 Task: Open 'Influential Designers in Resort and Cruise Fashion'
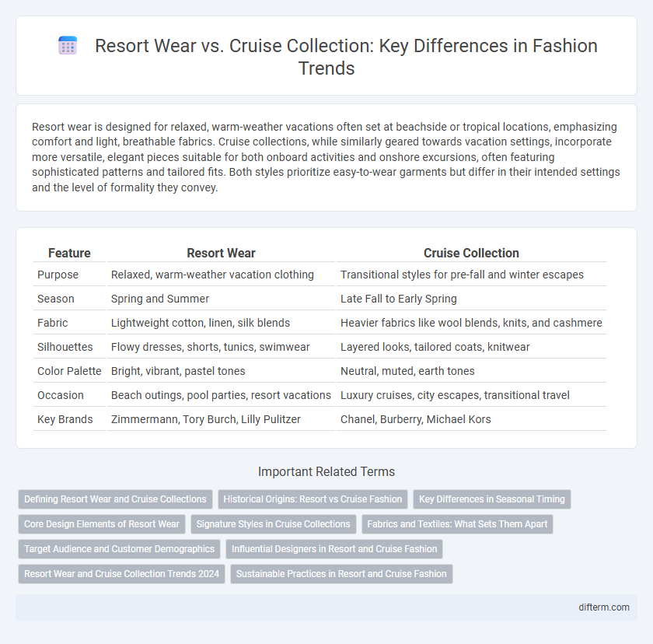334,549
